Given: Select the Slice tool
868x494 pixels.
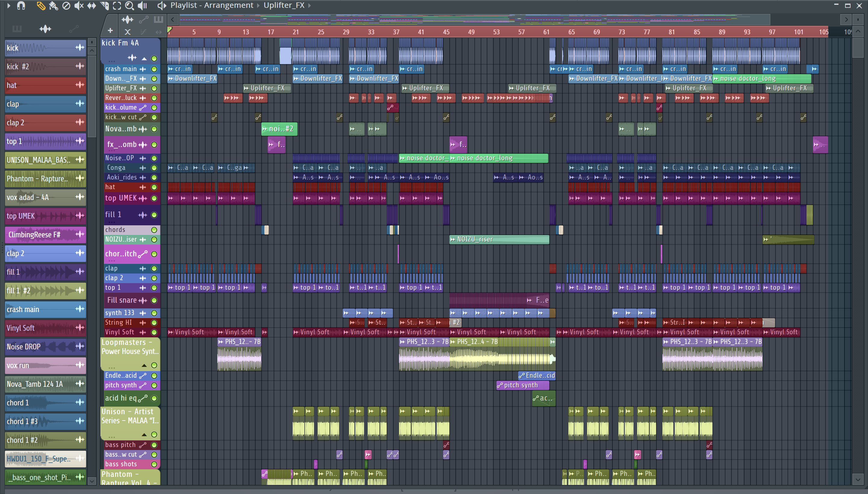Looking at the screenshot, I should [x=104, y=5].
